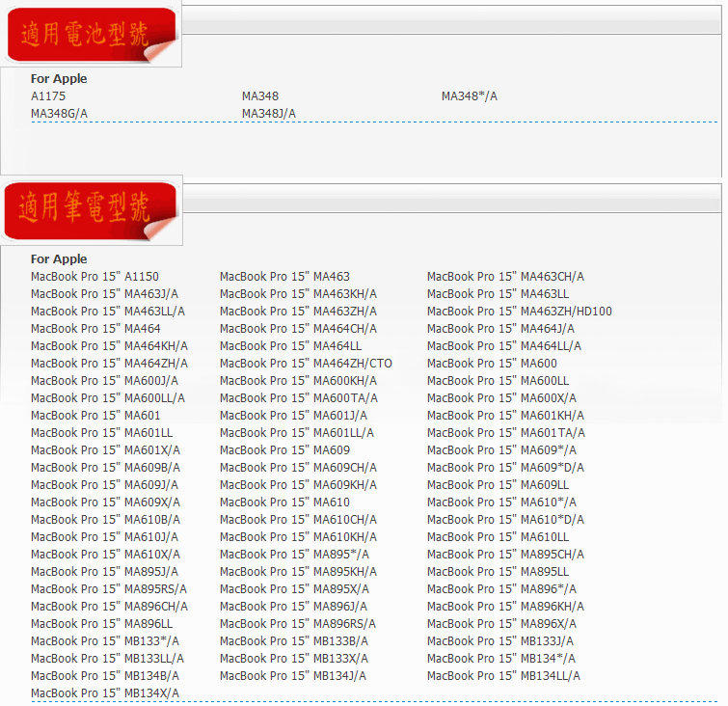Click MacBook Pro 15" MA464J/A

501,328
